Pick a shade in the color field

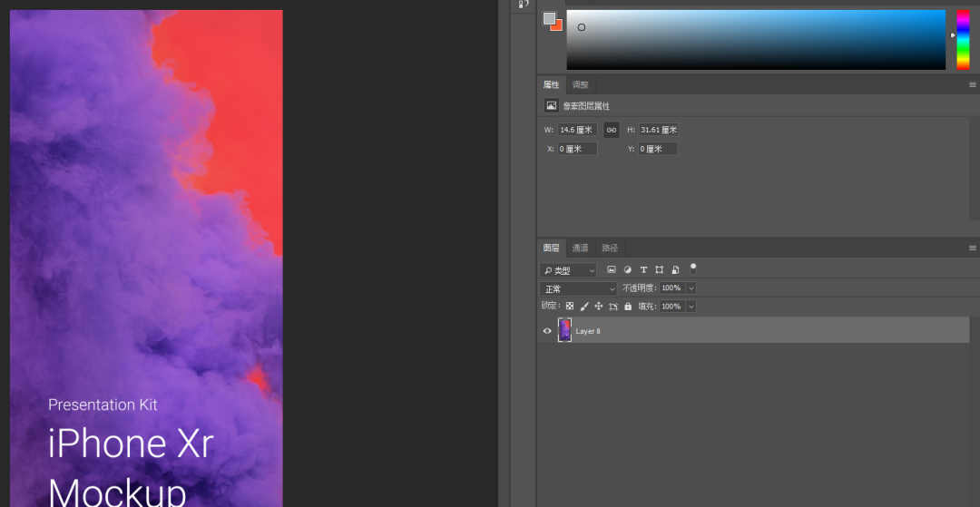pos(756,39)
